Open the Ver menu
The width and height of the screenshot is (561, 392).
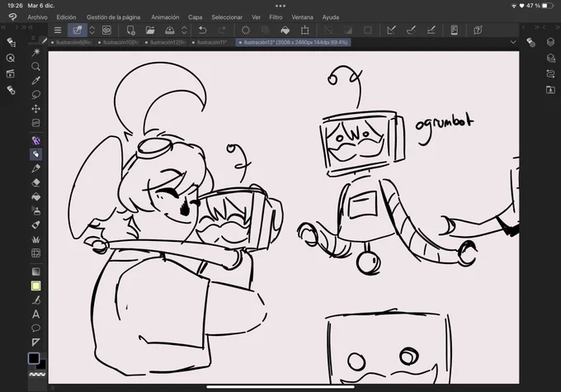click(256, 17)
